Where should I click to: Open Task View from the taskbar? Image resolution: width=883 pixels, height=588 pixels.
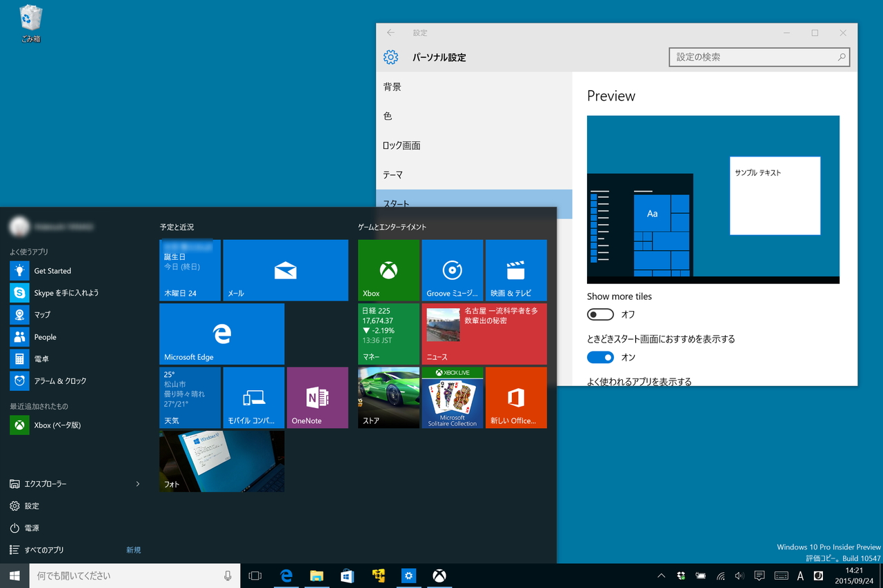pos(255,576)
